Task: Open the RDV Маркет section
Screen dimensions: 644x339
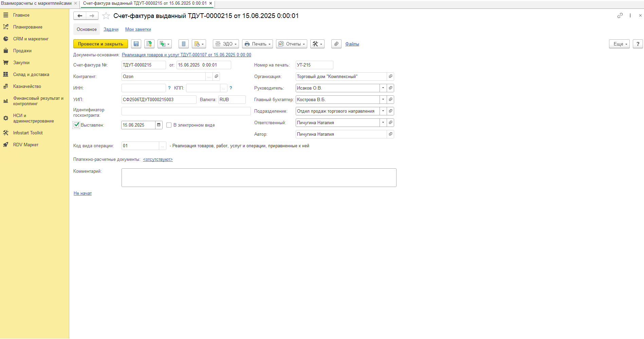Action: [x=26, y=145]
